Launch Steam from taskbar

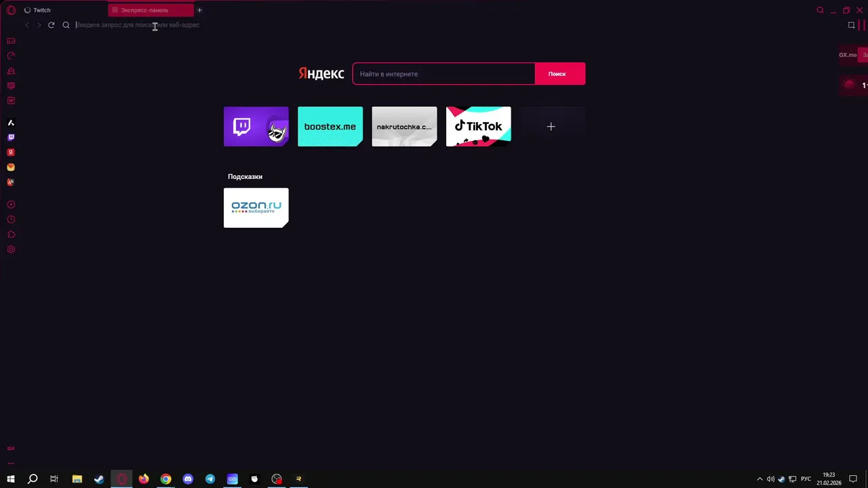99,479
